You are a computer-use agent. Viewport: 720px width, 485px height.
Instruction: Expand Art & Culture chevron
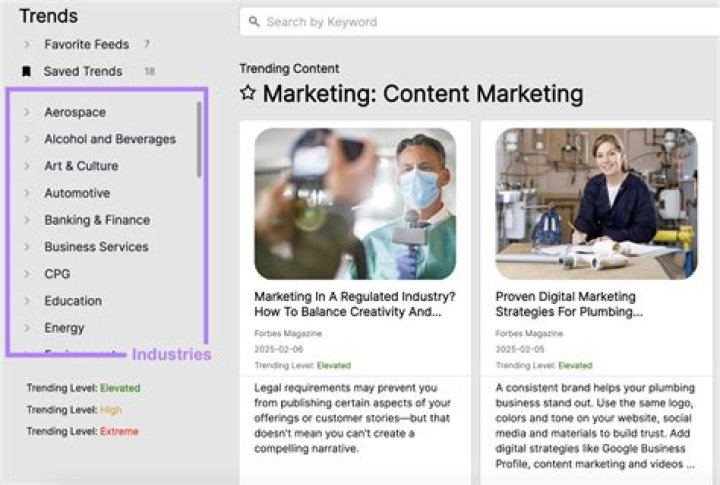(27, 167)
